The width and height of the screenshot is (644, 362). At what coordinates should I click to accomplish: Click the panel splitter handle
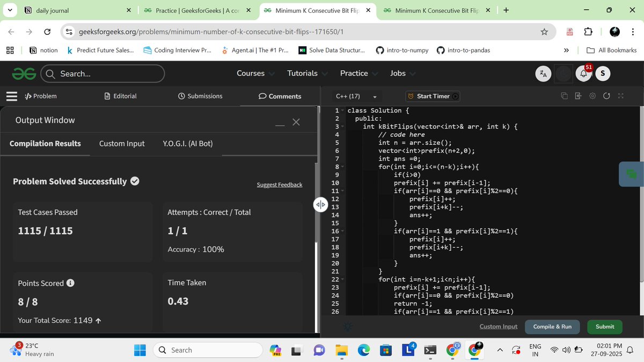point(320,204)
